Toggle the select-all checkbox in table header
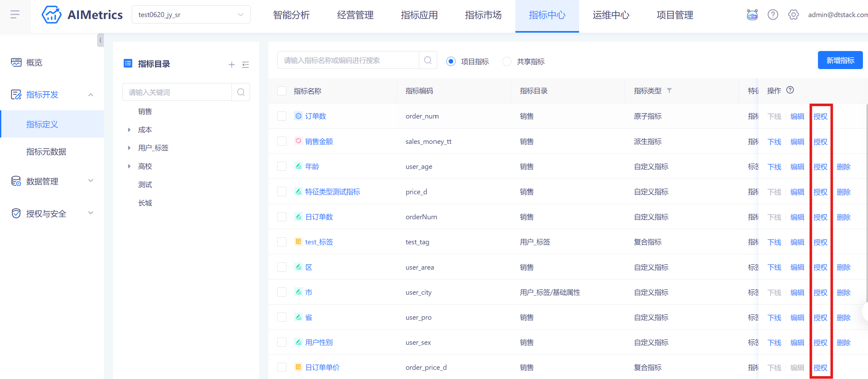Image resolution: width=868 pixels, height=379 pixels. [282, 91]
